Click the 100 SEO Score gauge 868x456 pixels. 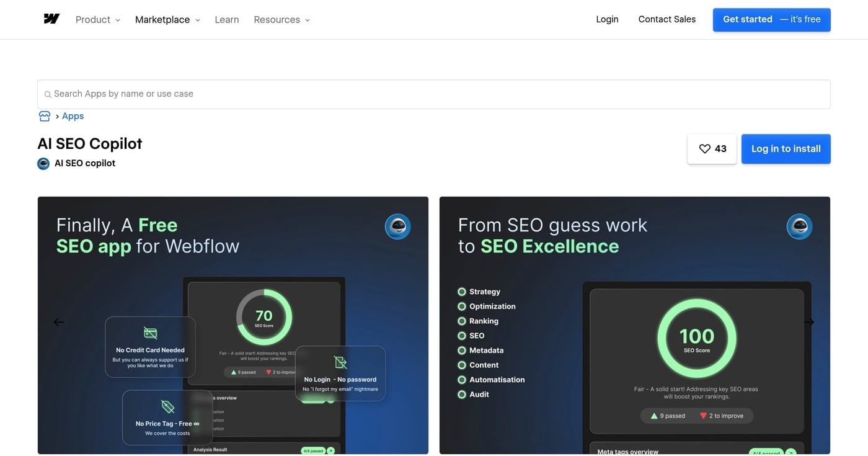(x=697, y=339)
